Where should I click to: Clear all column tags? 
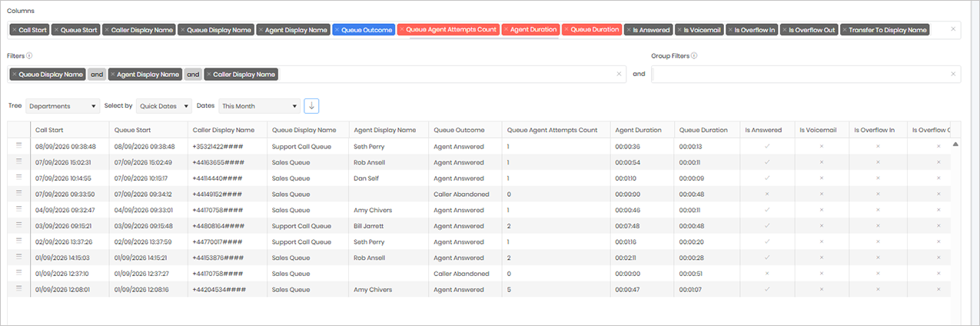tap(954, 30)
